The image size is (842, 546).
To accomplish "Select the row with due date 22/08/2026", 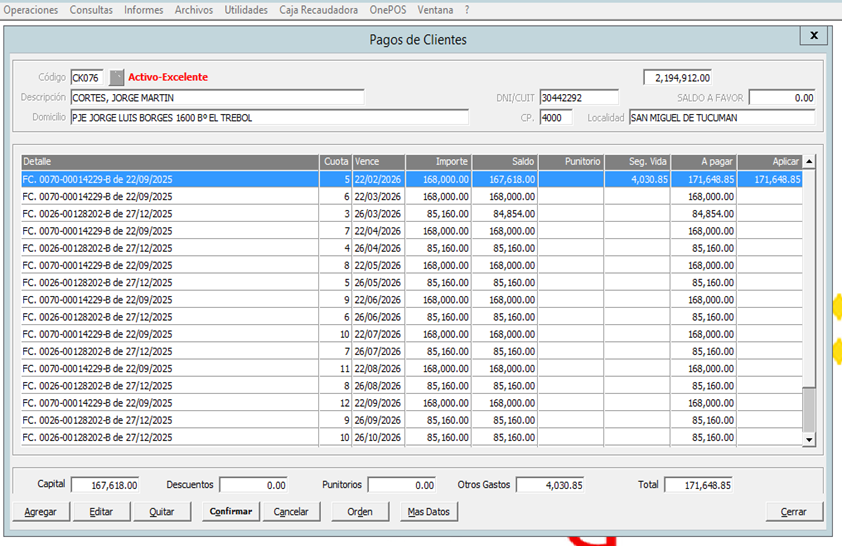I will click(412, 368).
